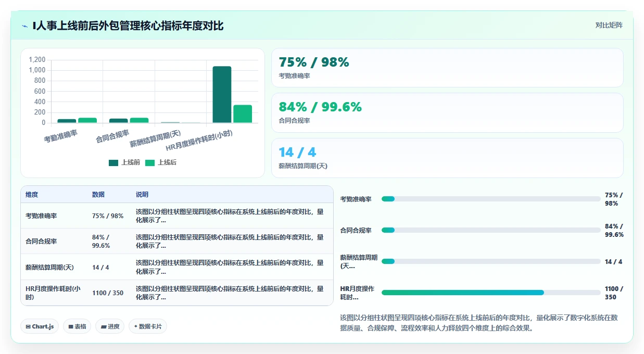Click the 上线后 bar for HR月度操作耗时
The image size is (644, 354).
point(243,114)
